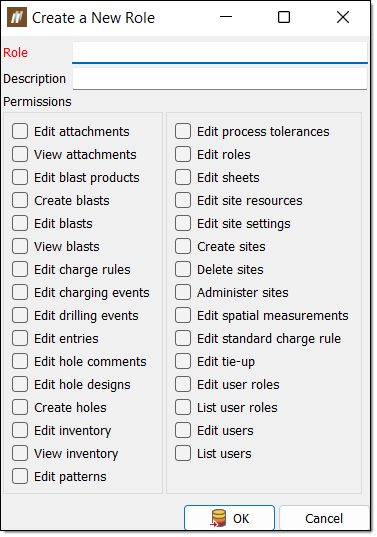
Task: Select the Administer sites checkbox
Action: point(183,292)
